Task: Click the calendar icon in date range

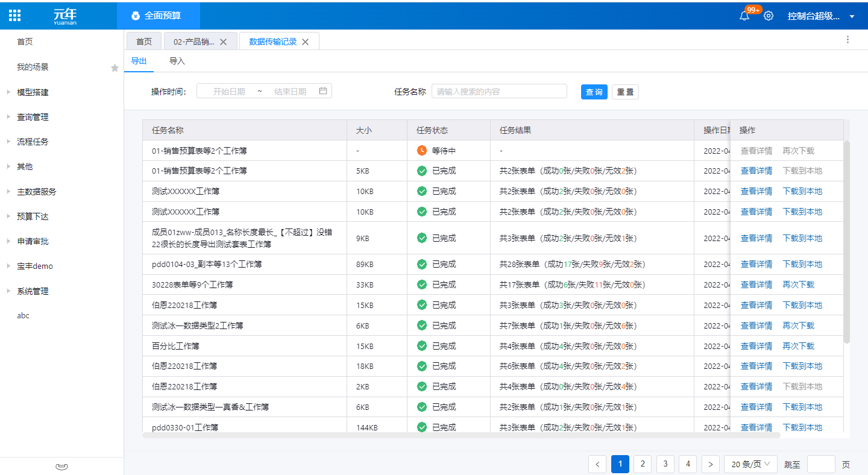Action: pyautogui.click(x=323, y=91)
